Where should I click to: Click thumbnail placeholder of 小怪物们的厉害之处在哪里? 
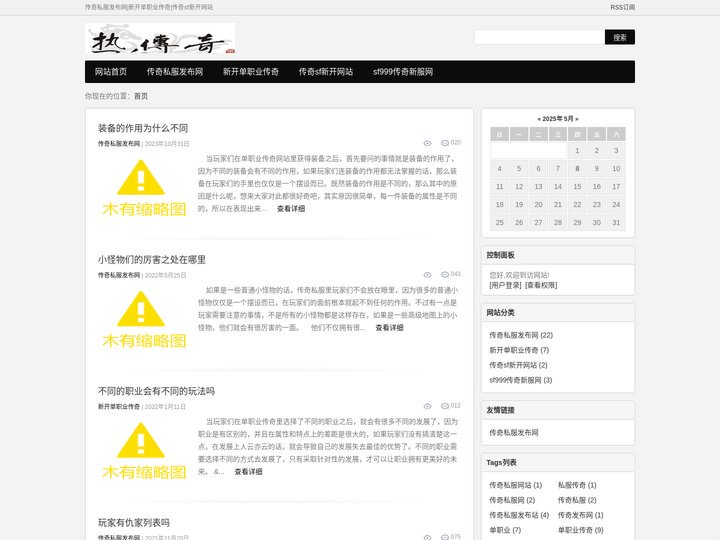pos(144,319)
